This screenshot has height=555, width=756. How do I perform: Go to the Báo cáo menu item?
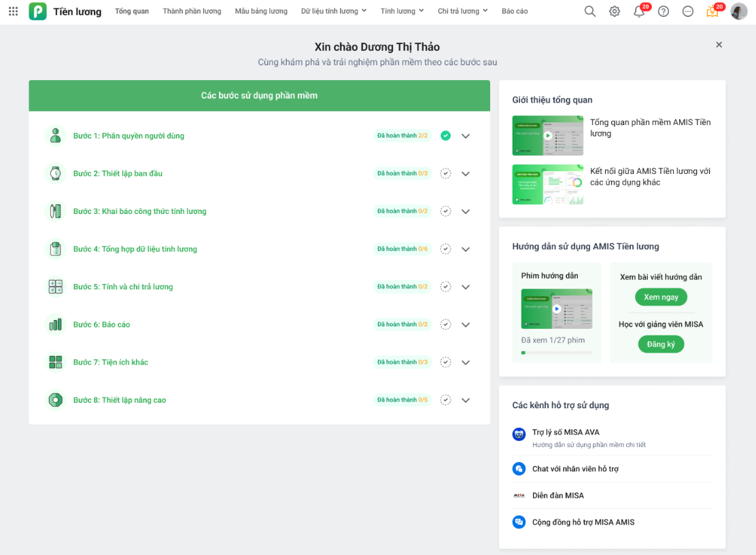pyautogui.click(x=515, y=11)
